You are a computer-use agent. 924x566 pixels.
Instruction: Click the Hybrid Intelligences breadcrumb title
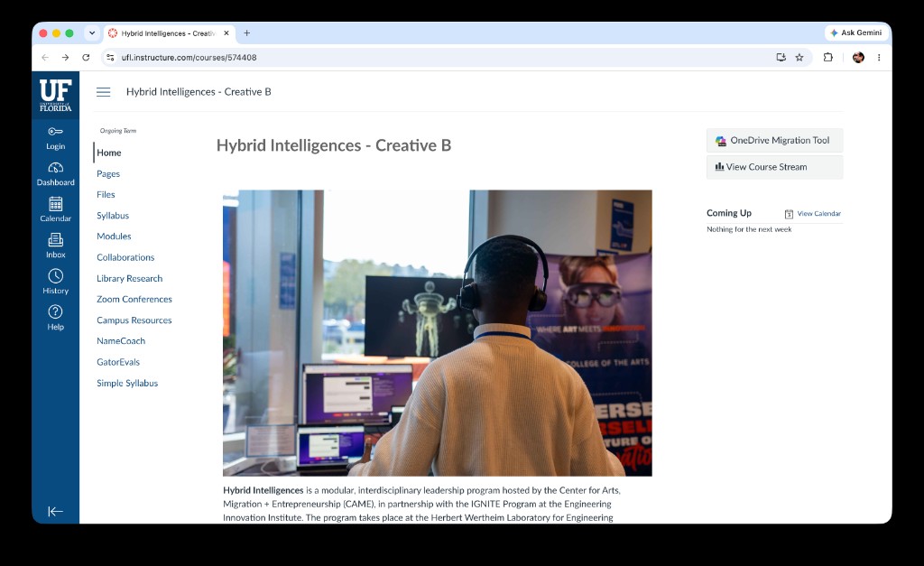point(199,92)
